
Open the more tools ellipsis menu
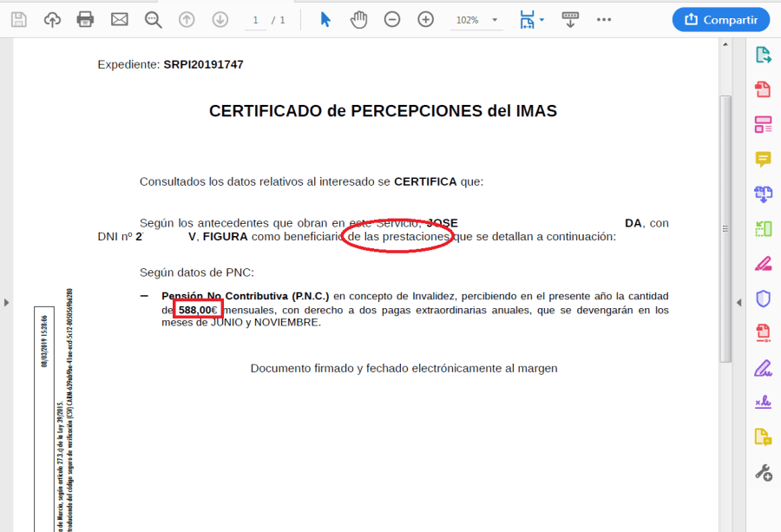coord(604,19)
